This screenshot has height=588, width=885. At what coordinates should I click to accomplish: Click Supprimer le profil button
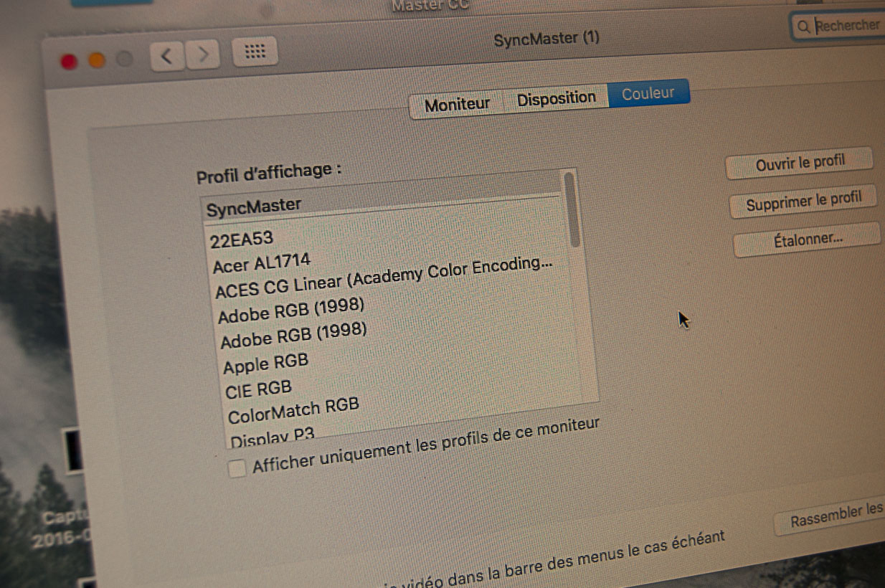click(x=803, y=201)
